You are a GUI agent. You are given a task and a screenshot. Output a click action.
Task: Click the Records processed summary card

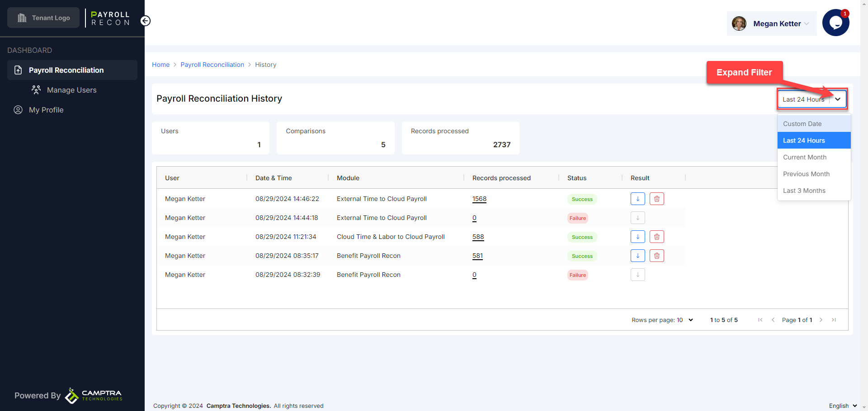460,138
